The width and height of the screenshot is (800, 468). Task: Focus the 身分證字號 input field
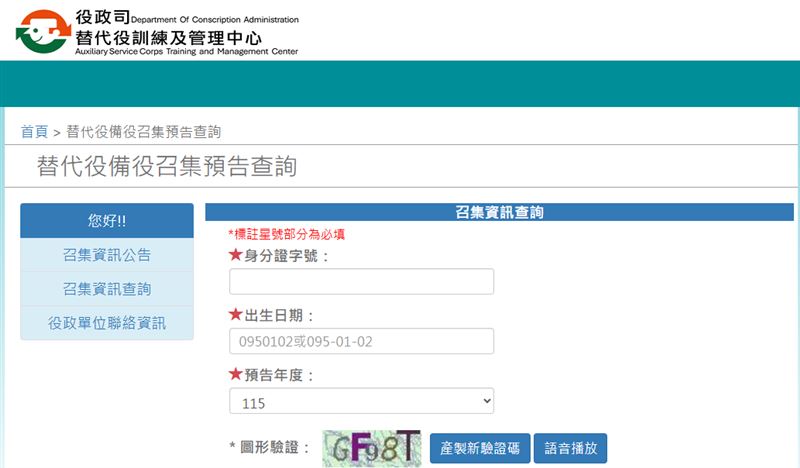coord(361,281)
